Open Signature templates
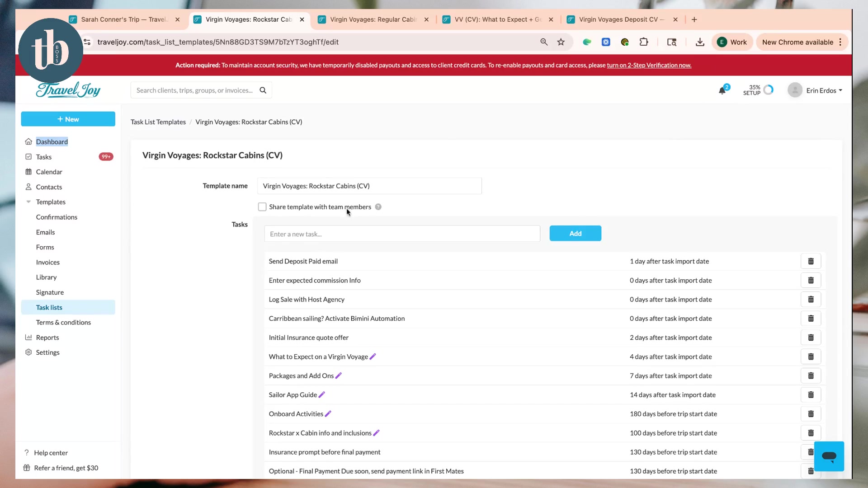This screenshot has width=868, height=488. (50, 292)
